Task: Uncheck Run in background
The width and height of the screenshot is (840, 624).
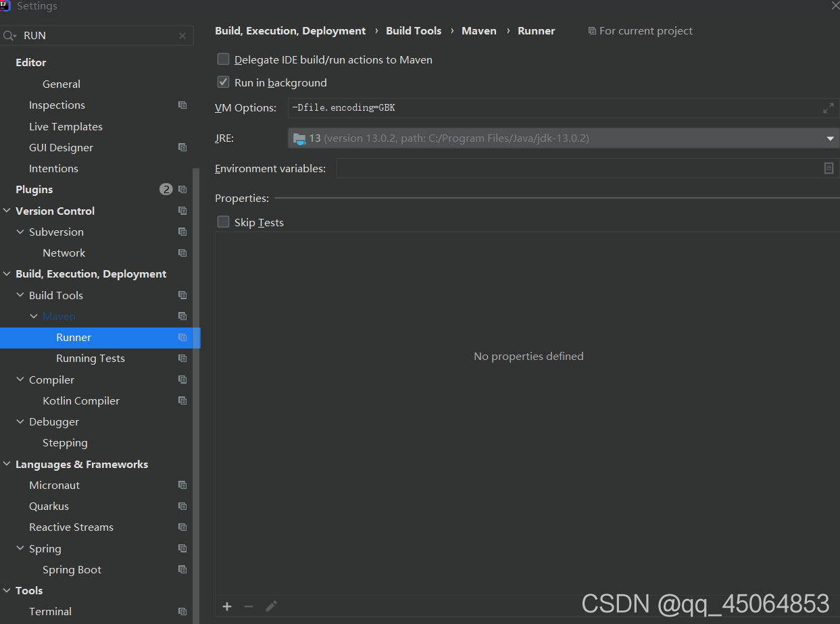Action: click(223, 82)
